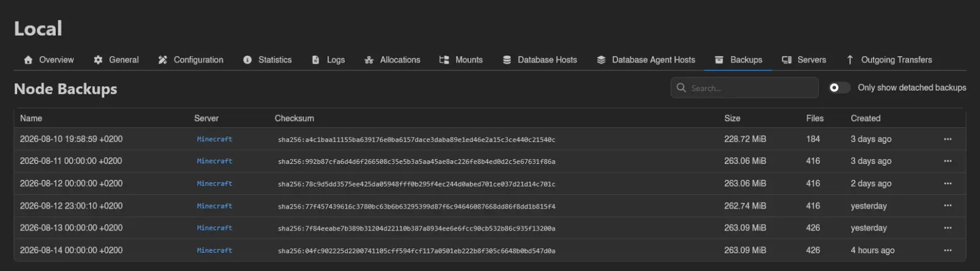The height and width of the screenshot is (271, 980).
Task: Click the backups Search input field
Action: click(745, 87)
